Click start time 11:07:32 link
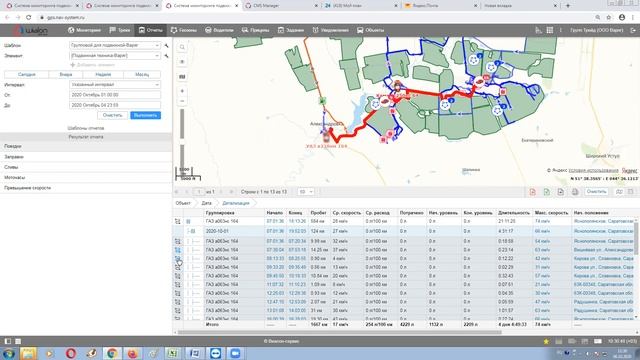The image size is (640, 360). click(275, 284)
